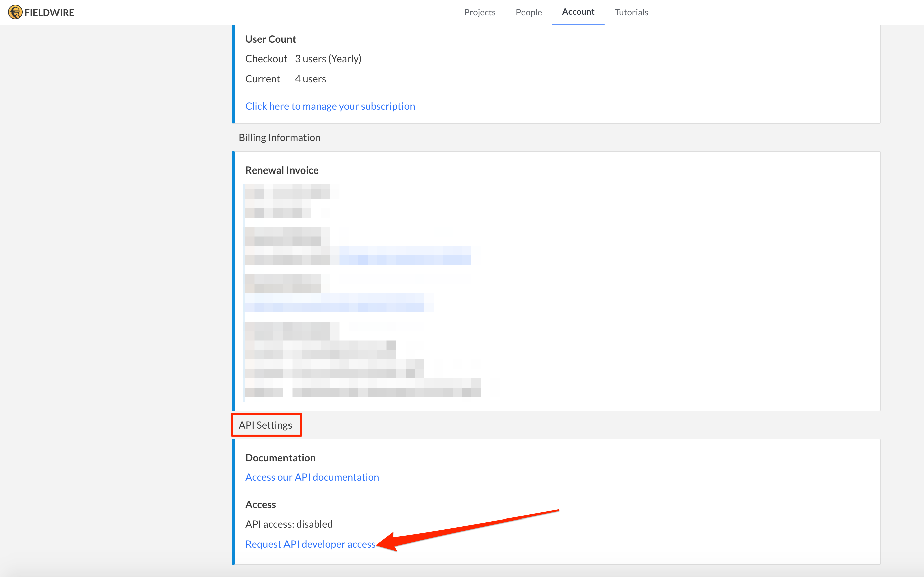Go to the Tutorials tab
924x577 pixels.
click(631, 12)
